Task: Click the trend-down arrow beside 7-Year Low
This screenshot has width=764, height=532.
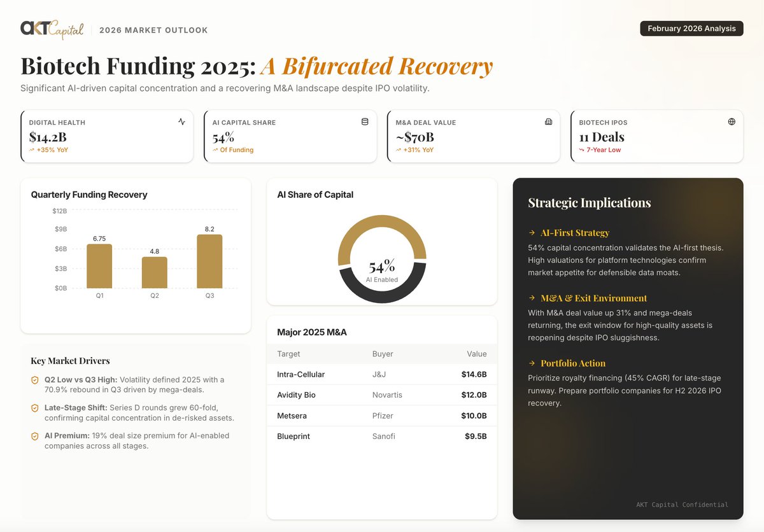Action: point(582,150)
